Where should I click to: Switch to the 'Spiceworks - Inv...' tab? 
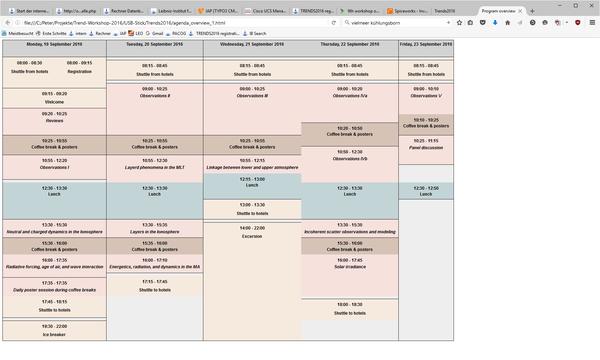point(407,11)
